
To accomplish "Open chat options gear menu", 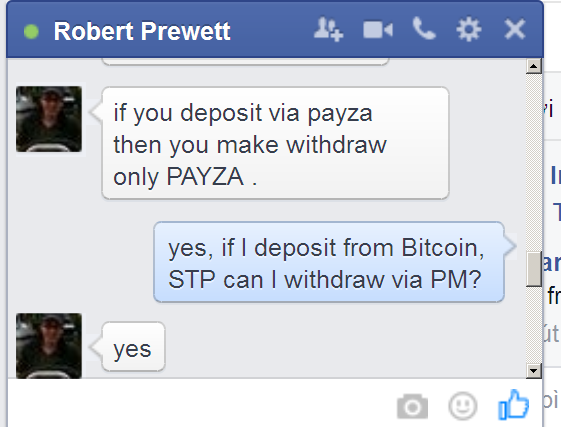I will coord(469,29).
